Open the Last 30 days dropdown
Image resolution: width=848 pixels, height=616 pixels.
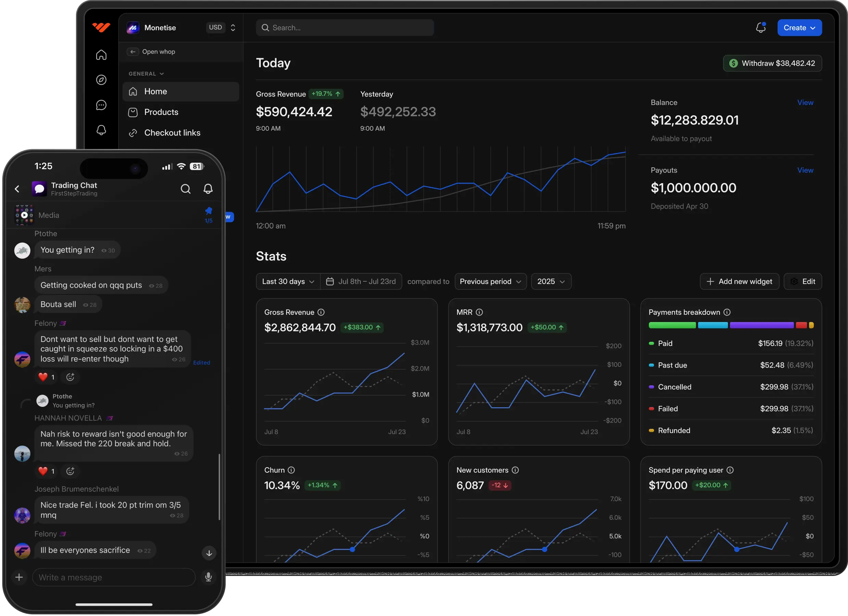click(x=288, y=281)
